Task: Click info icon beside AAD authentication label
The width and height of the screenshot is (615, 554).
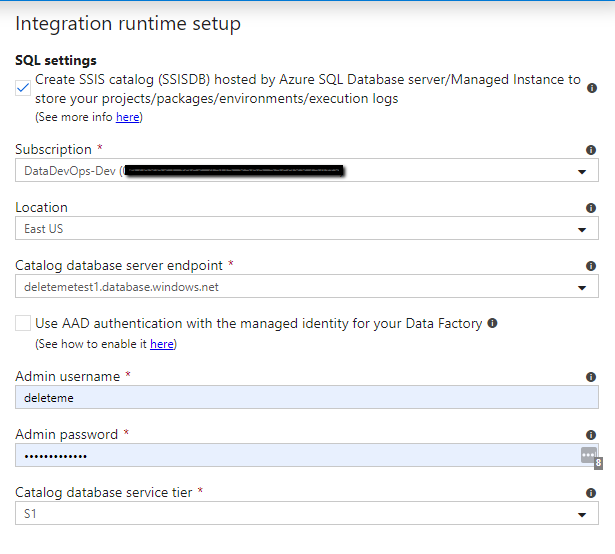Action: [x=492, y=324]
